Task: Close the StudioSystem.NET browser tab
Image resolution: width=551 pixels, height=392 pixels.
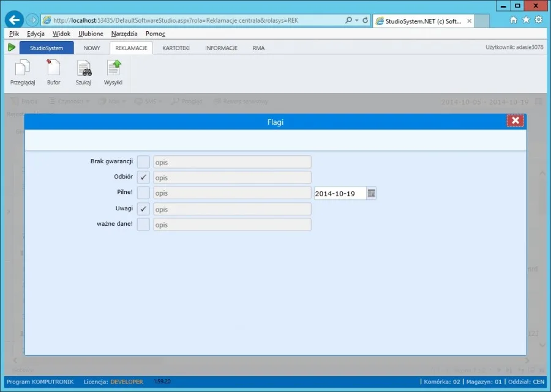Action: tap(469, 21)
